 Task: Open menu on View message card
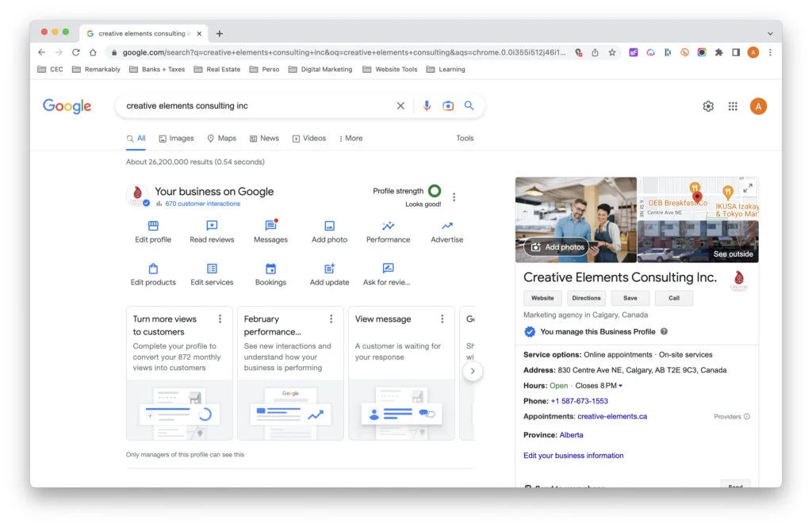442,319
